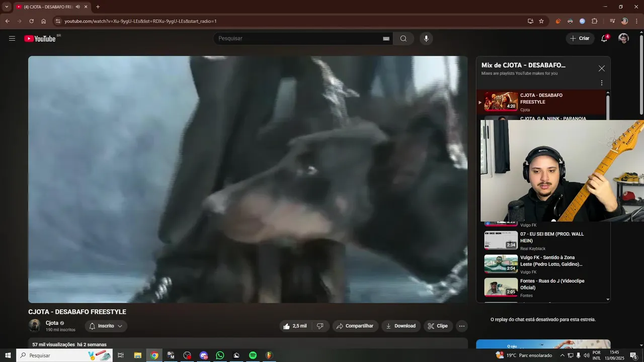Open Cjota channel avatar
The image size is (644, 362).
pos(35,326)
